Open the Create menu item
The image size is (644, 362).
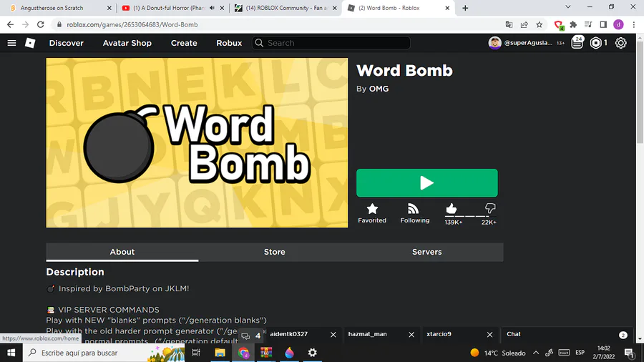tap(184, 43)
